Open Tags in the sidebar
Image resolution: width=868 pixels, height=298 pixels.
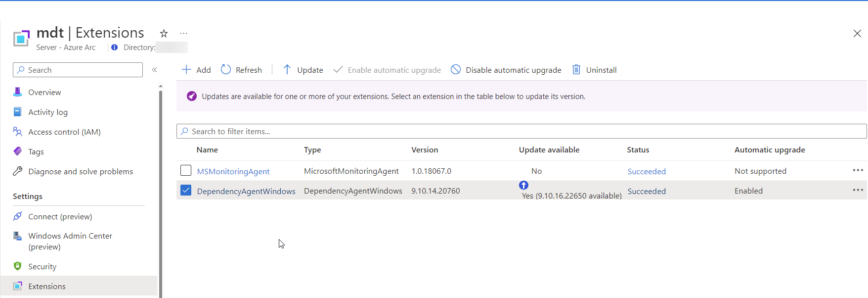[36, 151]
